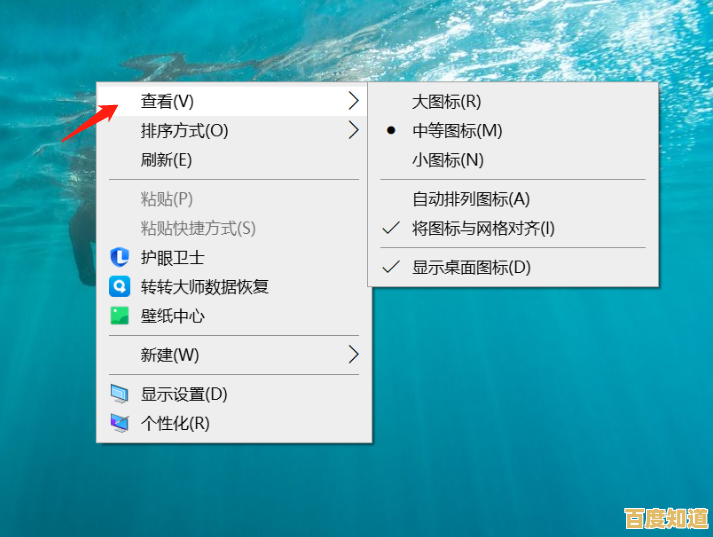
Task: Click the 显示设置 monitor icon
Action: (120, 394)
